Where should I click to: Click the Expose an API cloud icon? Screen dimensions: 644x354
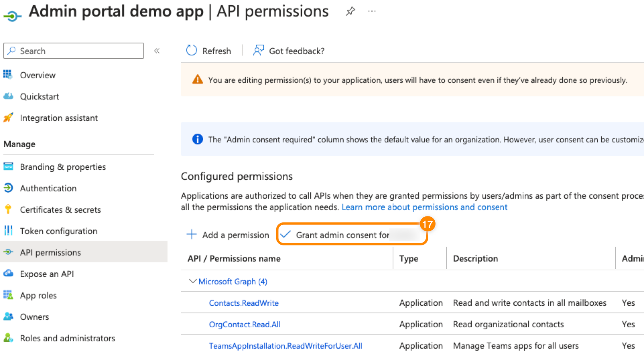pyautogui.click(x=8, y=274)
